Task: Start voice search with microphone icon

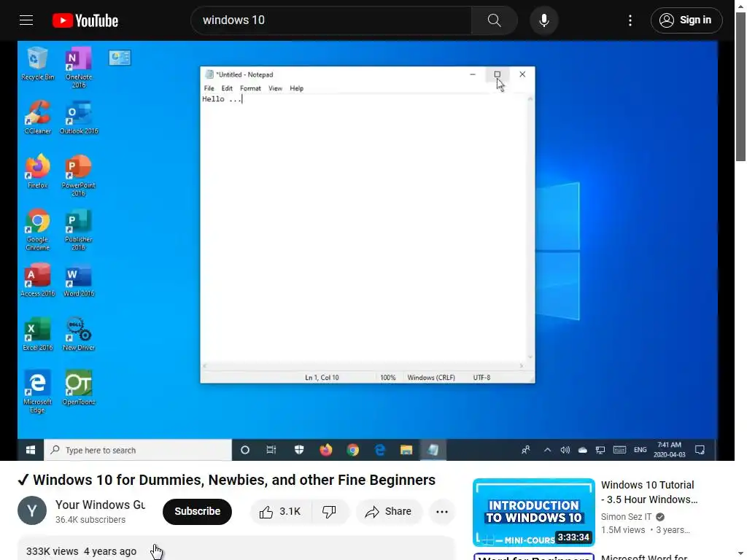Action: pos(543,20)
